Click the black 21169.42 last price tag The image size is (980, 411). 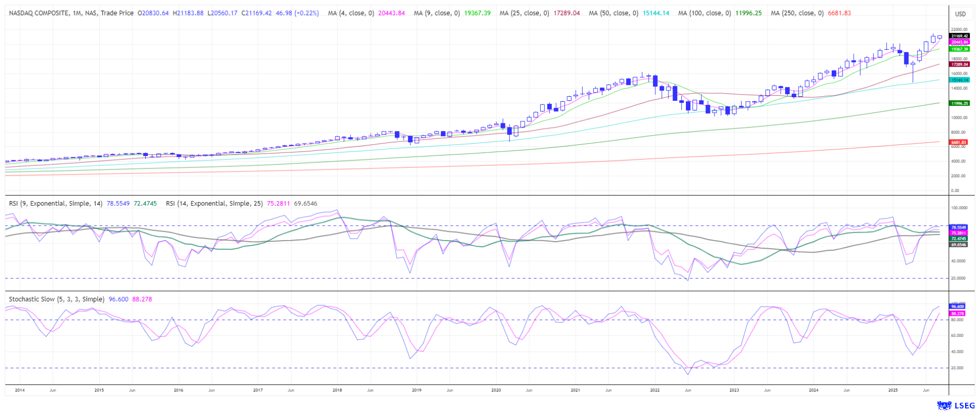point(959,36)
